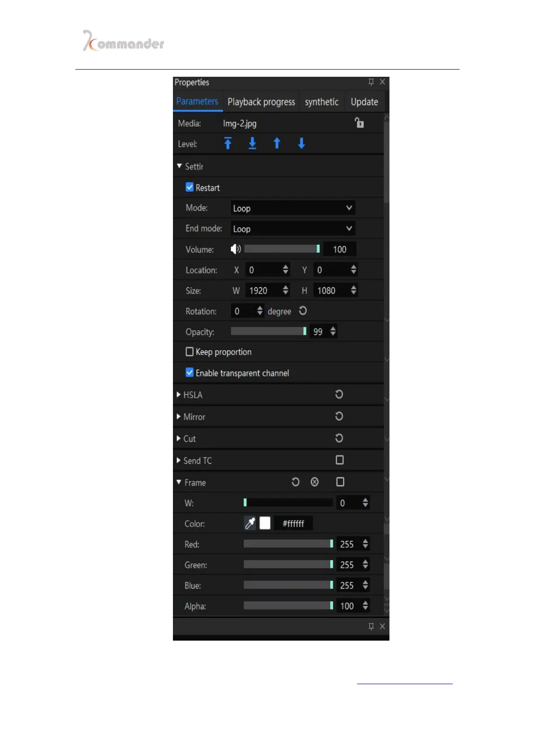Reset the Cut settings
535x756 pixels.
tap(339, 438)
